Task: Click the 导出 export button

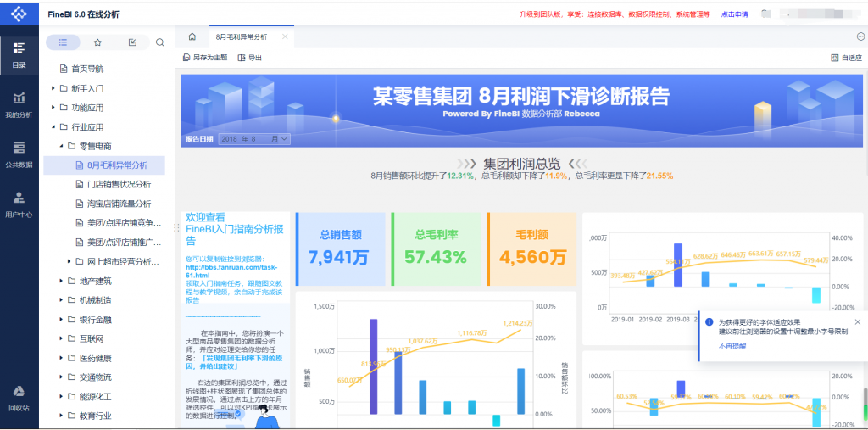Action: [250, 58]
